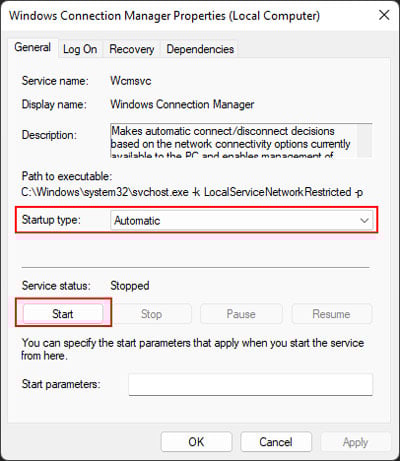This screenshot has height=461, width=400.
Task: Start the Windows Connection Manager service
Action: click(x=63, y=314)
